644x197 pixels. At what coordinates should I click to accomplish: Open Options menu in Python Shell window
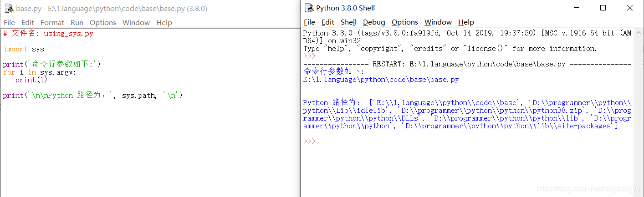tap(405, 22)
